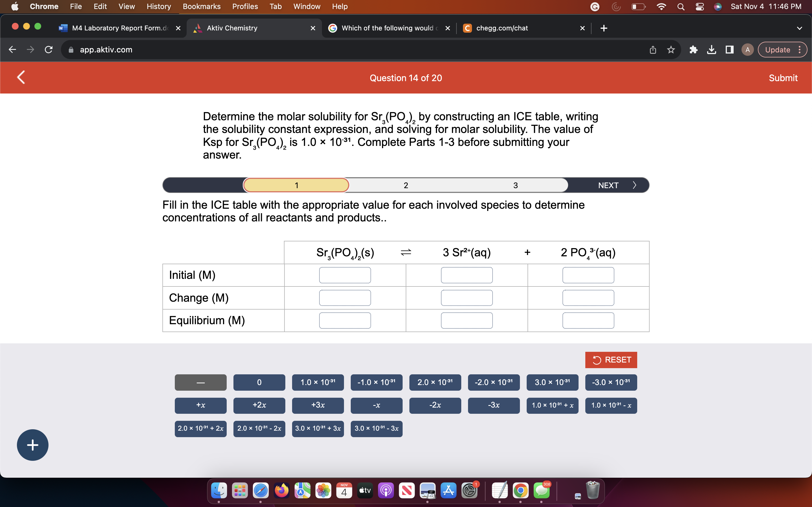Open Messages from the dock
The width and height of the screenshot is (812, 507).
point(542,490)
